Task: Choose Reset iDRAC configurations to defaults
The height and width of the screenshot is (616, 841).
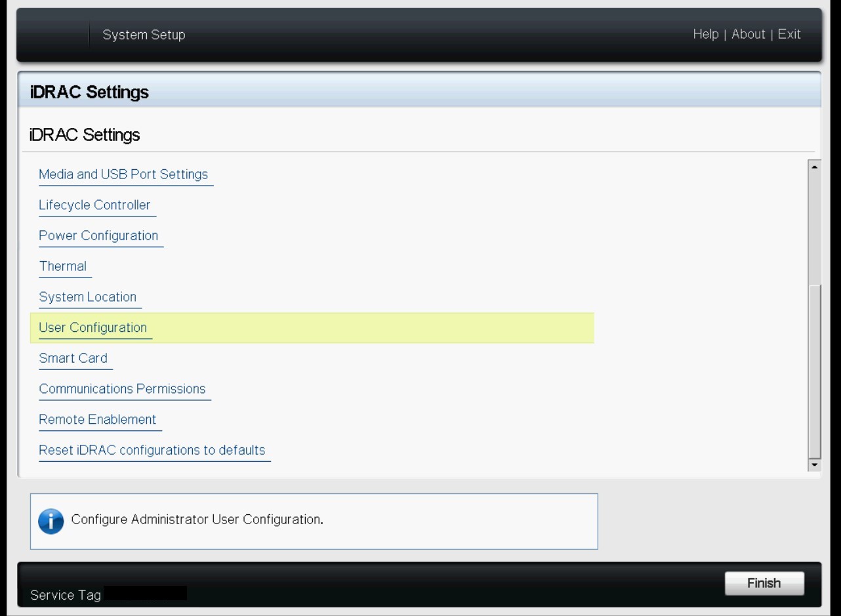Action: (x=152, y=451)
